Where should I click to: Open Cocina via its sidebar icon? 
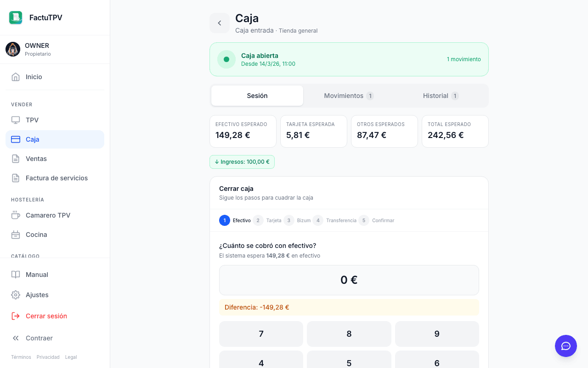[16, 235]
